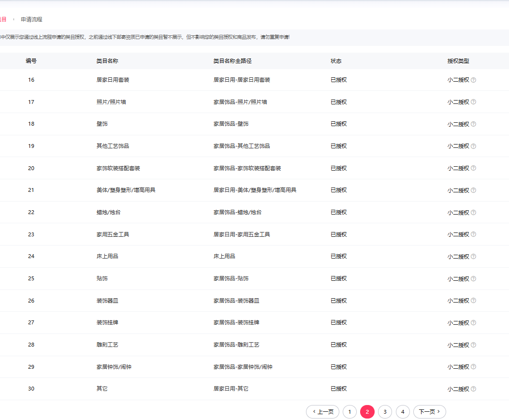Click current page 2 indicator
Image resolution: width=509 pixels, height=420 pixels.
tap(367, 412)
